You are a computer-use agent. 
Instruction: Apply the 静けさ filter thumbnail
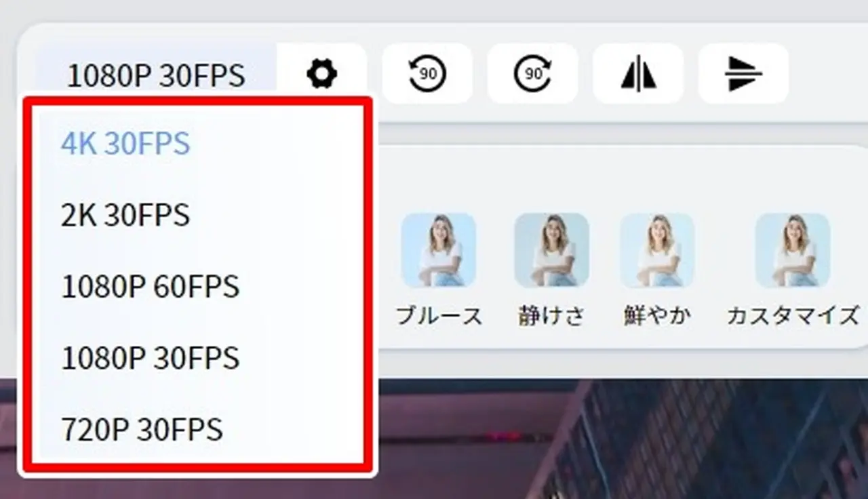(x=551, y=249)
